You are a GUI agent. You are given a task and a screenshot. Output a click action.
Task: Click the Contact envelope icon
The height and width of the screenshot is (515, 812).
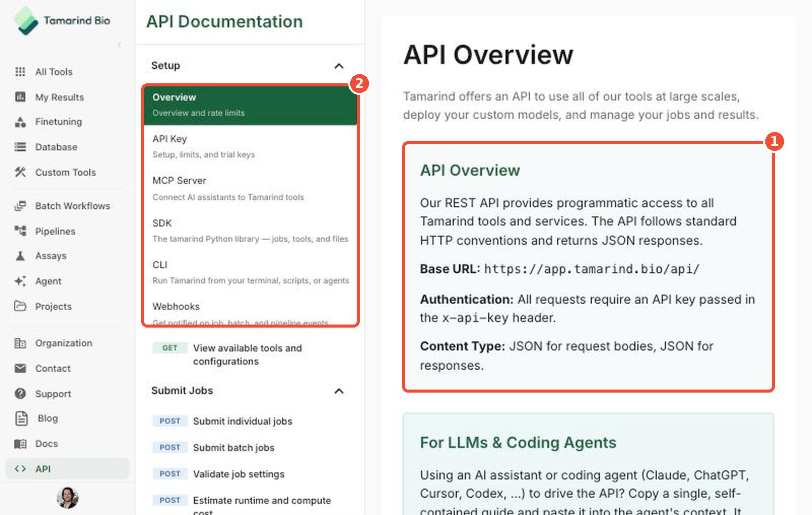[x=20, y=368]
